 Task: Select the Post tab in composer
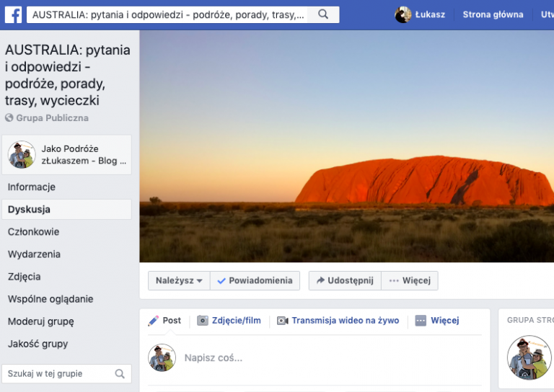coord(164,321)
